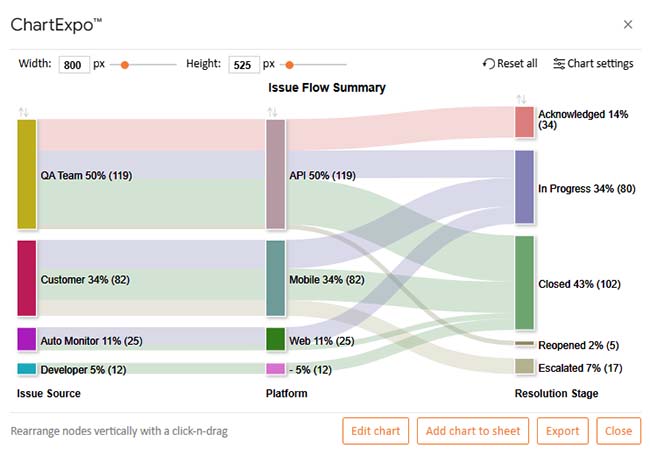
Task: Click the sort arrows above Platform column
Action: pyautogui.click(x=274, y=111)
